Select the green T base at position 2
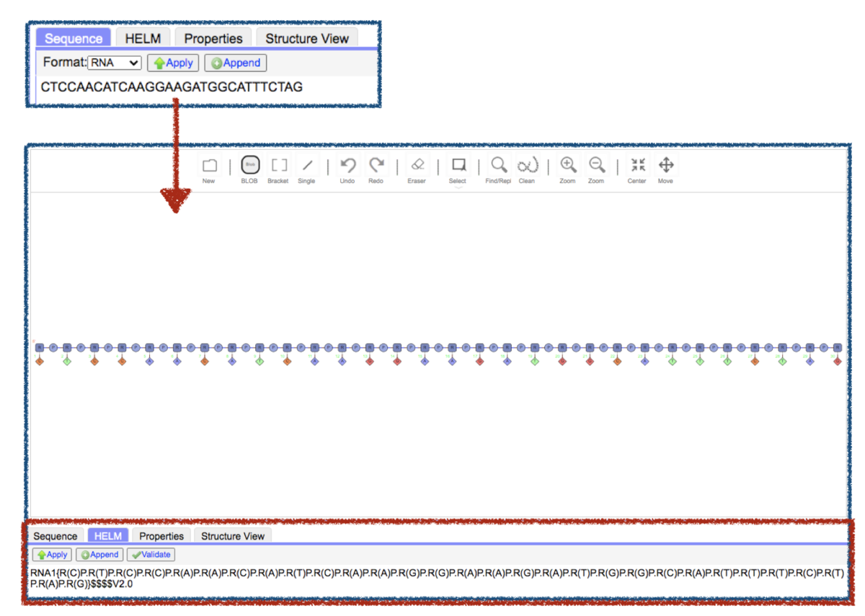This screenshot has width=865, height=616. pyautogui.click(x=67, y=361)
